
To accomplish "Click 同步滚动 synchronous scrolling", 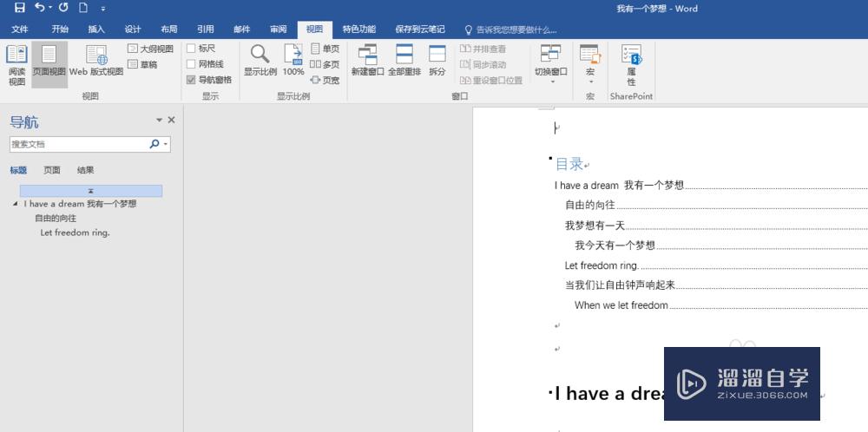I will (483, 65).
